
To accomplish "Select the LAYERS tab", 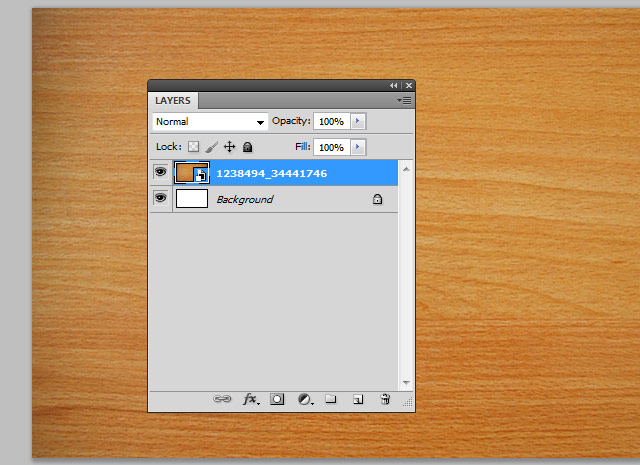I will [x=174, y=101].
